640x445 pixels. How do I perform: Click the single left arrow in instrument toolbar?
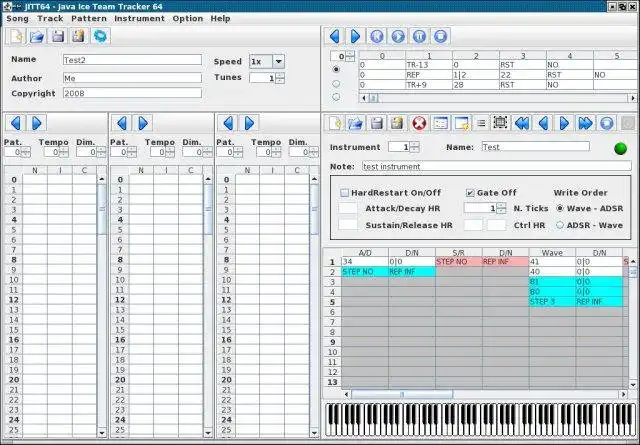click(543, 123)
